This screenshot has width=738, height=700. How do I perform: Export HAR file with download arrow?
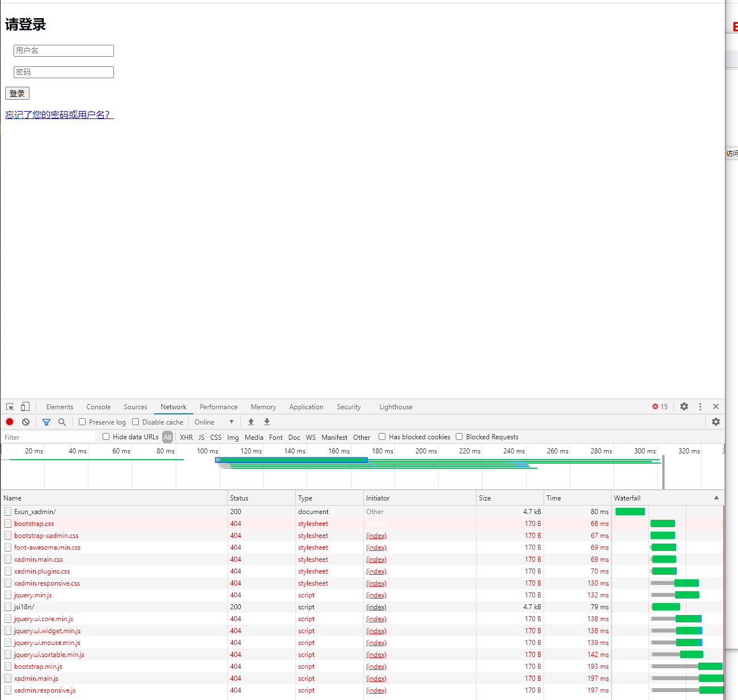click(267, 422)
